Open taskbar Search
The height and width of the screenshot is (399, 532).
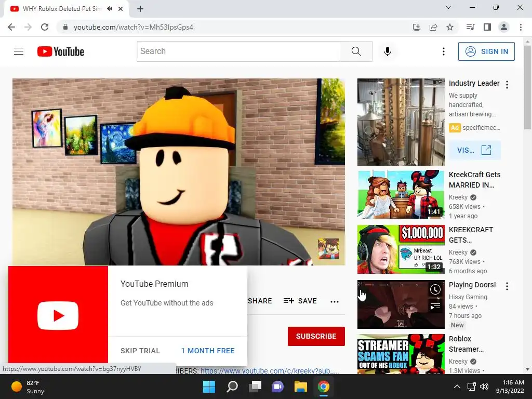coord(232,387)
